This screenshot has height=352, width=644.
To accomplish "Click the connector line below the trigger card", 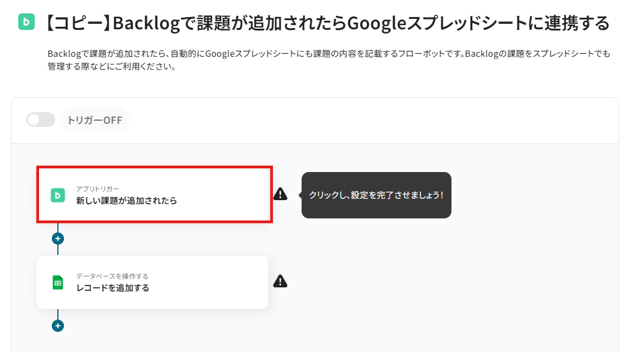I will pyautogui.click(x=58, y=227).
